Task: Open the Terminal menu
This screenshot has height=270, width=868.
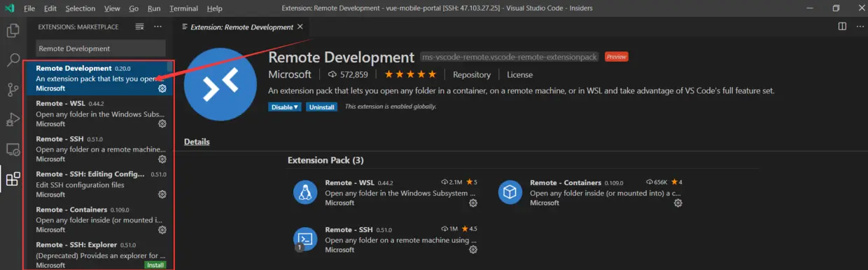Action: point(183,8)
